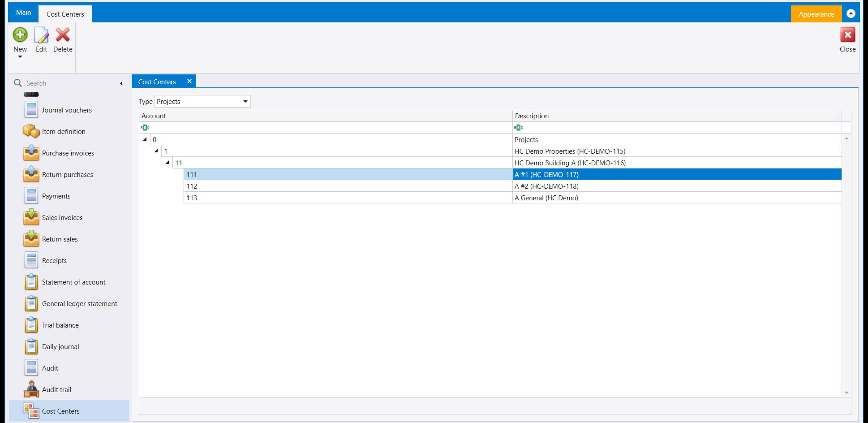Screen dimensions: 868x423
Task: Collapse the sidebar navigation arrow
Action: (x=121, y=83)
